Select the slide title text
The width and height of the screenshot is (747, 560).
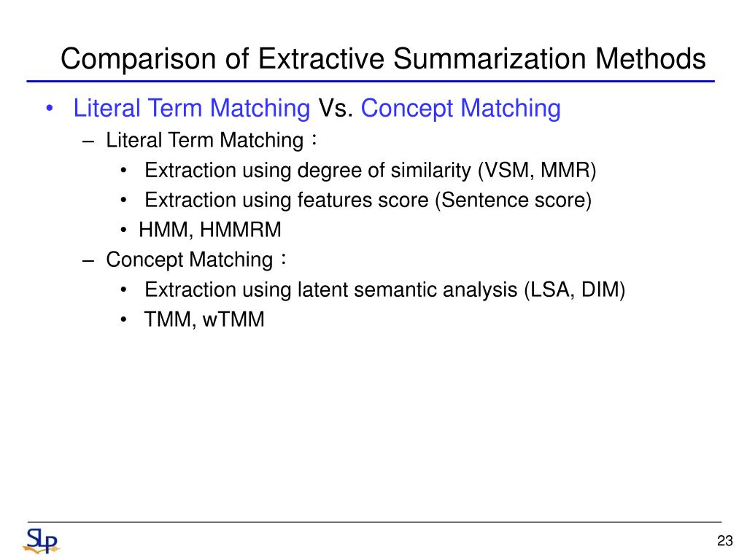tap(383, 59)
